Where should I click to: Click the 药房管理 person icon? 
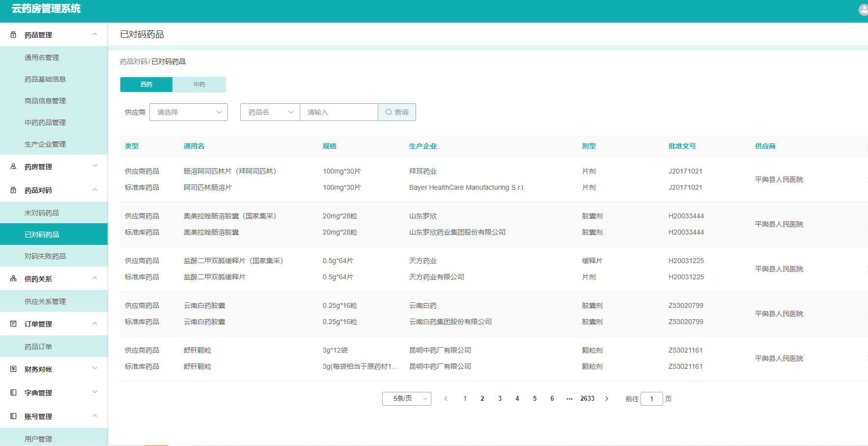[x=13, y=167]
